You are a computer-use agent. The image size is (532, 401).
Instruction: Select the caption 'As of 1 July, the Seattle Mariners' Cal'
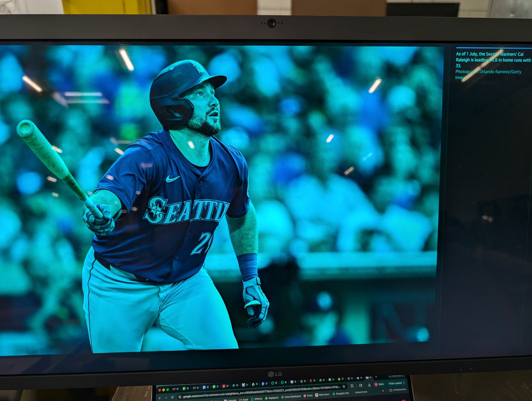point(489,54)
